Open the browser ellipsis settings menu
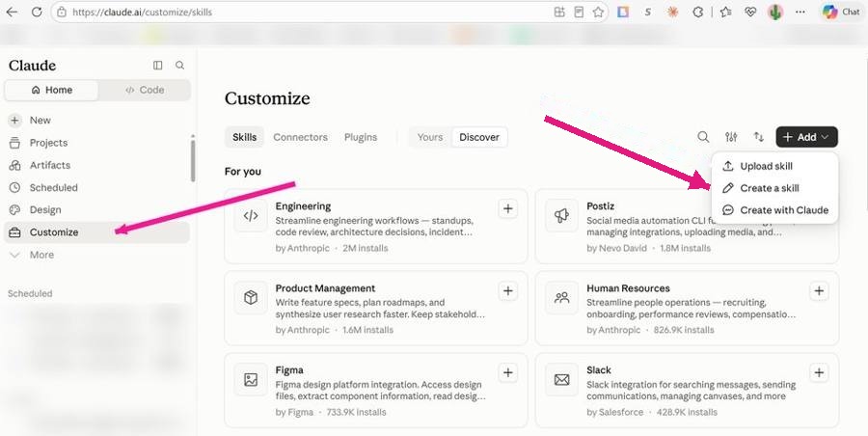The height and width of the screenshot is (436, 868). pyautogui.click(x=800, y=12)
